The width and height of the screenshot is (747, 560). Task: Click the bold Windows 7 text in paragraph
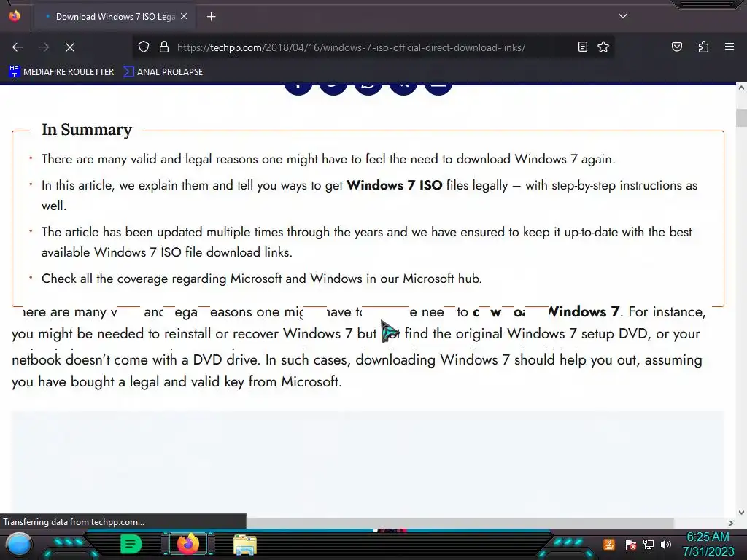pos(583,312)
